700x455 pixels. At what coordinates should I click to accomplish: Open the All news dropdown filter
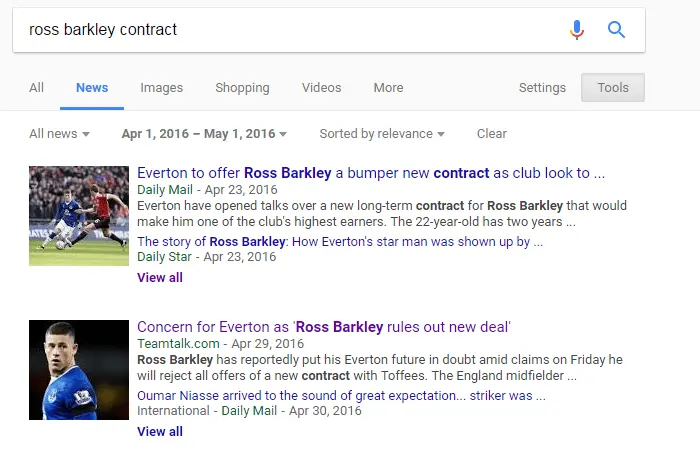pos(59,134)
